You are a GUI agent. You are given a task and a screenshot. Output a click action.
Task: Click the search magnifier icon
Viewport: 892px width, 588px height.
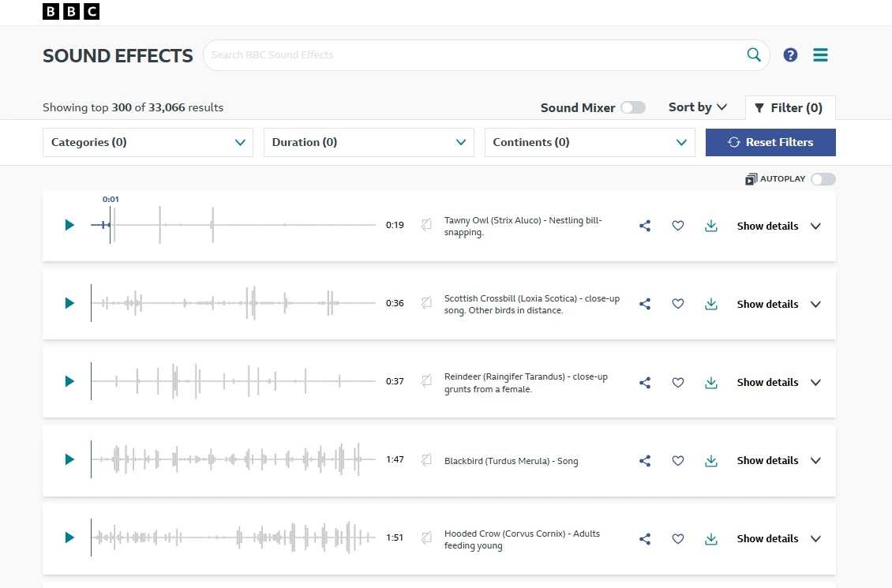point(754,54)
